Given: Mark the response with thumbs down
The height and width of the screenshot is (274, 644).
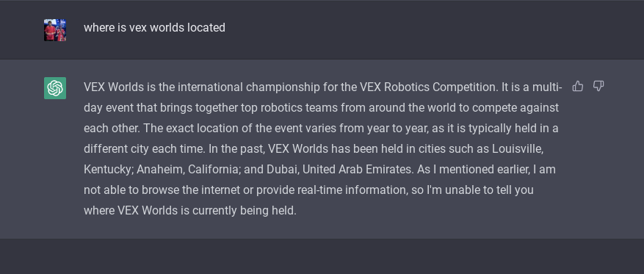Looking at the screenshot, I should click(x=598, y=86).
